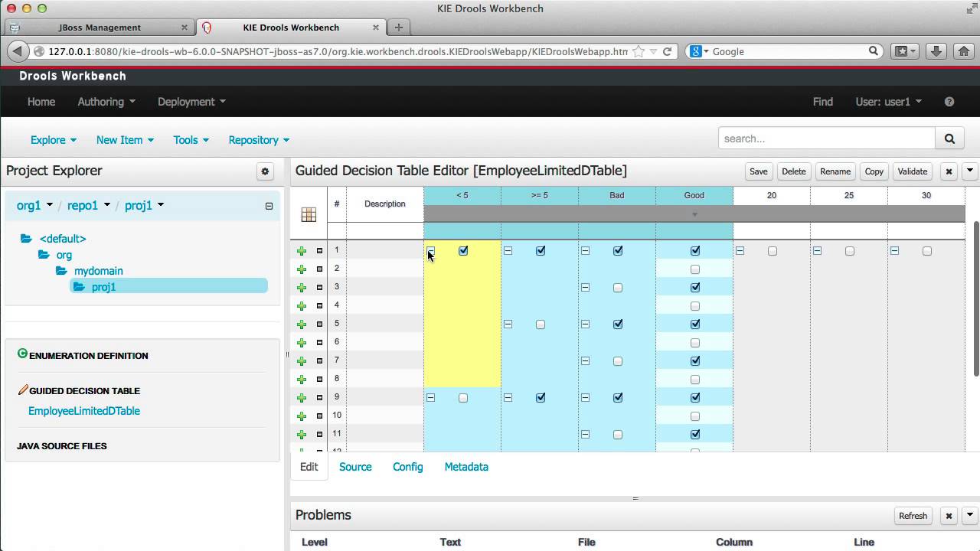Viewport: 980px width, 551px height.
Task: Open the Authoring dropdown menu
Action: coord(106,102)
